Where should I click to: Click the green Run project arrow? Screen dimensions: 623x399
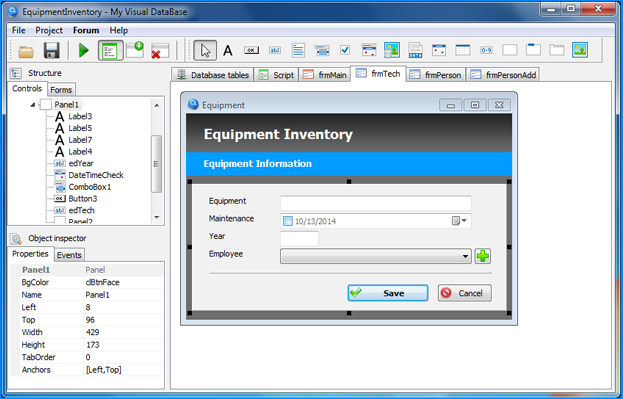[x=83, y=50]
